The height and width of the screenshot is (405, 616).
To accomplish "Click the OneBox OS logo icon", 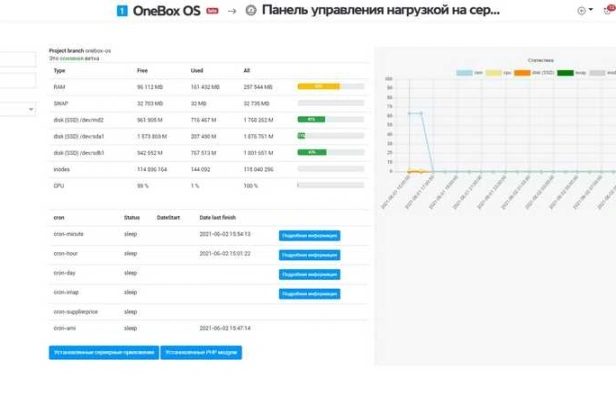I will pos(122,11).
